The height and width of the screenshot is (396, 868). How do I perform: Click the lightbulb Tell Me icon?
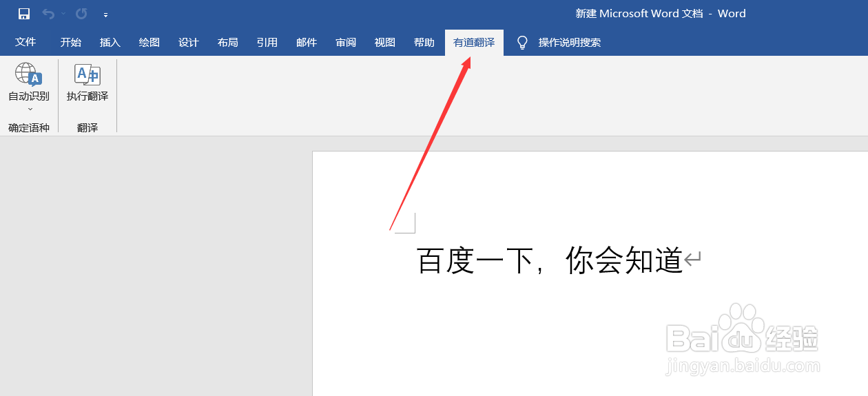click(523, 43)
